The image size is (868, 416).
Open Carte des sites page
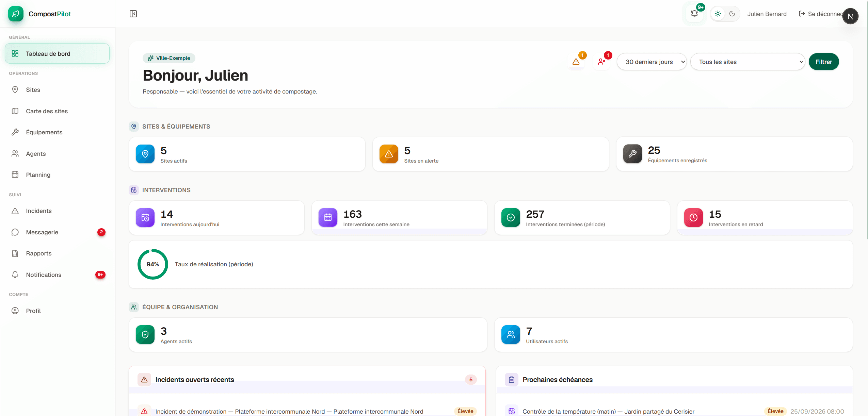[57, 111]
